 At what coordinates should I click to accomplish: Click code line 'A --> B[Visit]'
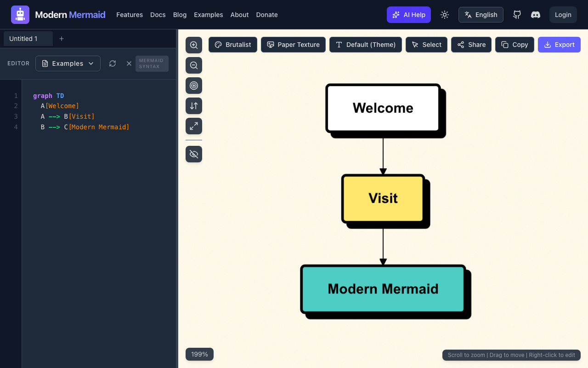tap(68, 116)
